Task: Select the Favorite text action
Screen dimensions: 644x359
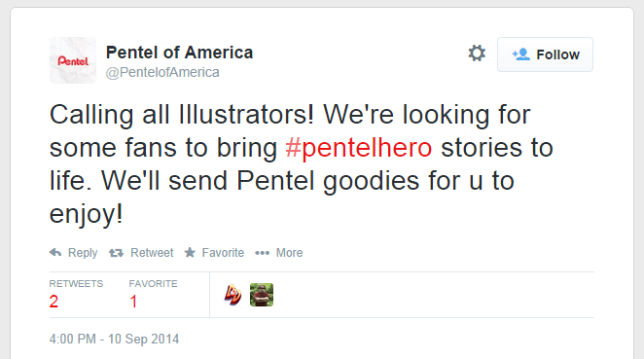Action: (223, 253)
